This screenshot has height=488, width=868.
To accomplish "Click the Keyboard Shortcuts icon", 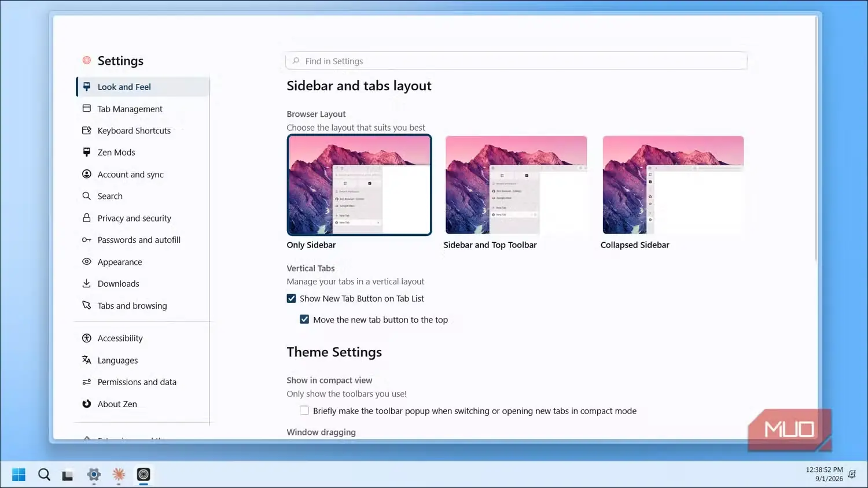I will 87,131.
